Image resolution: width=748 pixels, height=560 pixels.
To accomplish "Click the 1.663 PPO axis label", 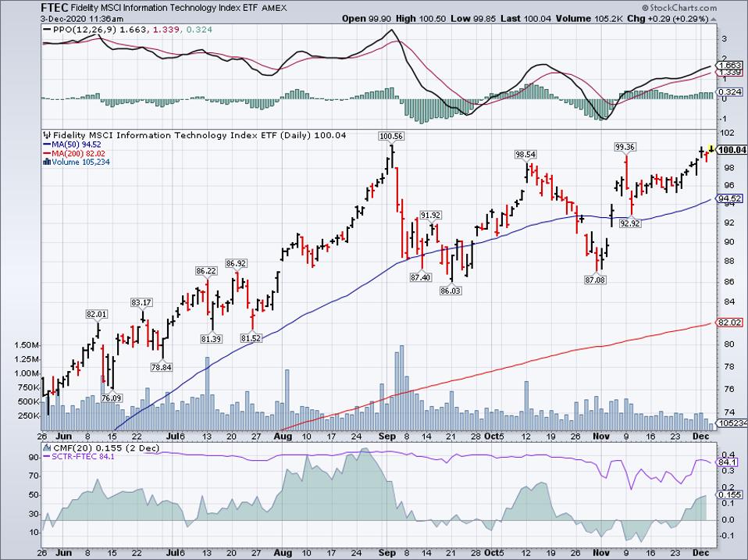I will (x=730, y=65).
